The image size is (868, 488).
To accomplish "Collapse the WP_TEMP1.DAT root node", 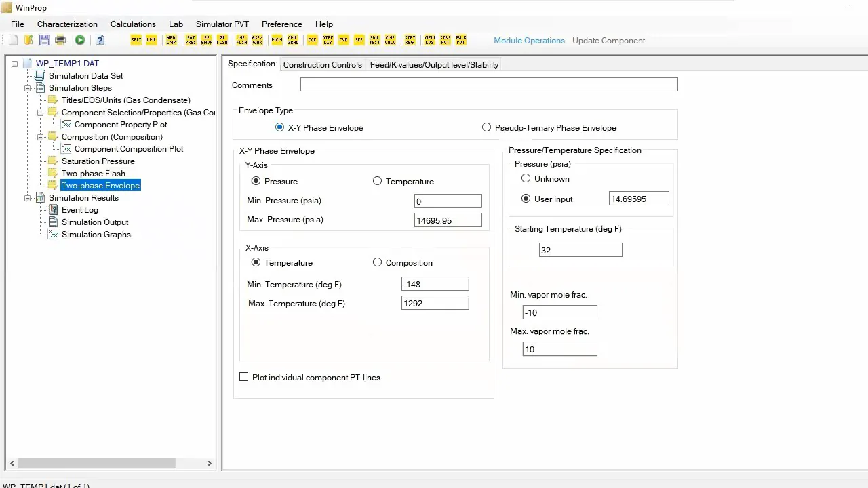I will pos(15,64).
